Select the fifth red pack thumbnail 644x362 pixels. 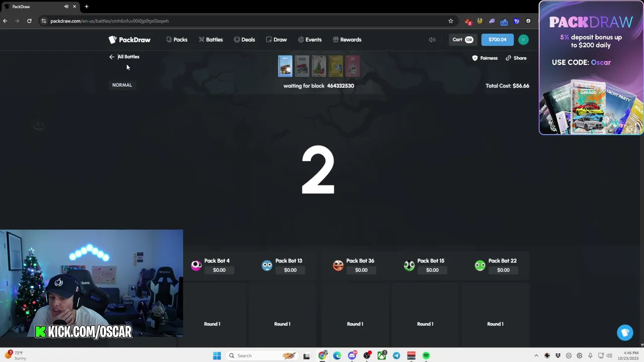[x=353, y=66]
